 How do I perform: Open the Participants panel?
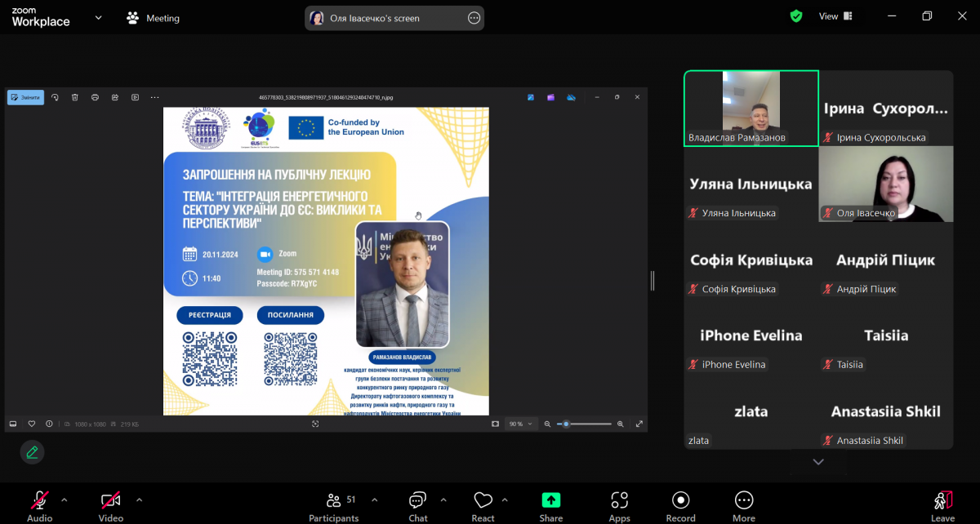(333, 506)
